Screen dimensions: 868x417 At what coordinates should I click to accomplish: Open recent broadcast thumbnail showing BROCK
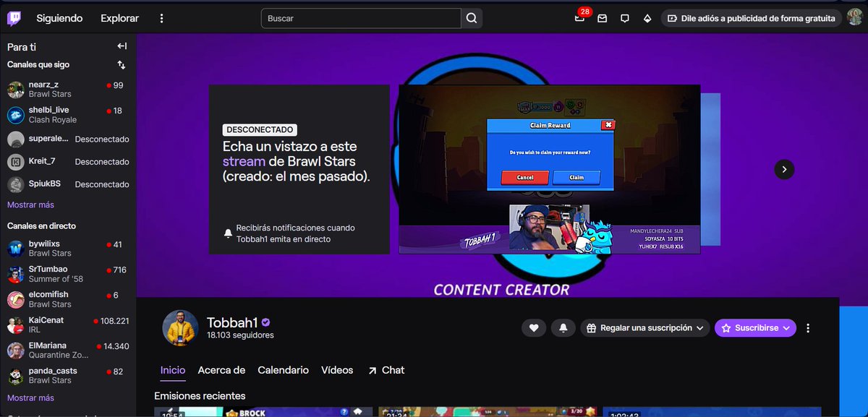click(x=263, y=412)
